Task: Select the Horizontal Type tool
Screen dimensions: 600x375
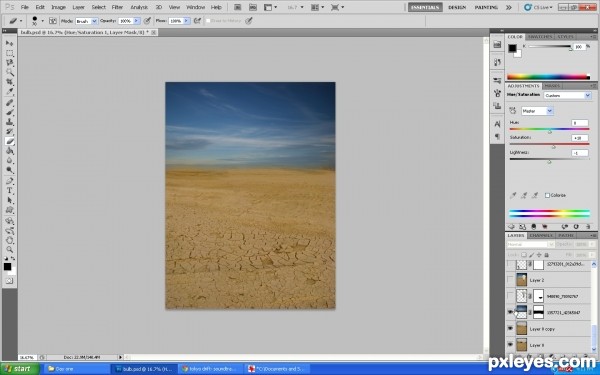Action: (10, 191)
